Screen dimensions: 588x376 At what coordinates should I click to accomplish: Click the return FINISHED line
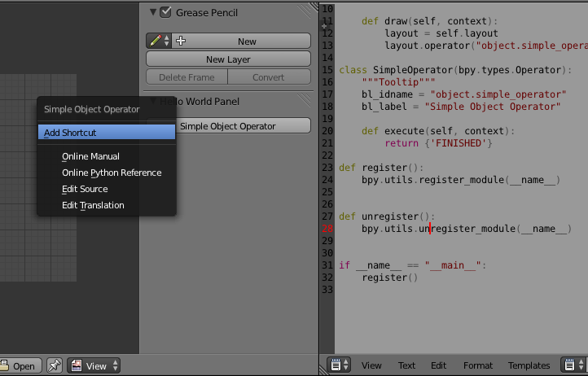[x=438, y=143]
